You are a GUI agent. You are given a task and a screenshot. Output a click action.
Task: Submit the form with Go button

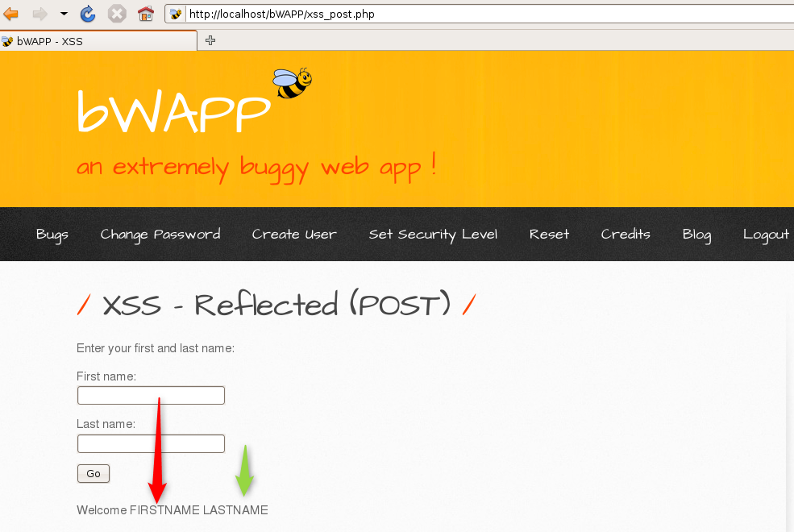(94, 473)
